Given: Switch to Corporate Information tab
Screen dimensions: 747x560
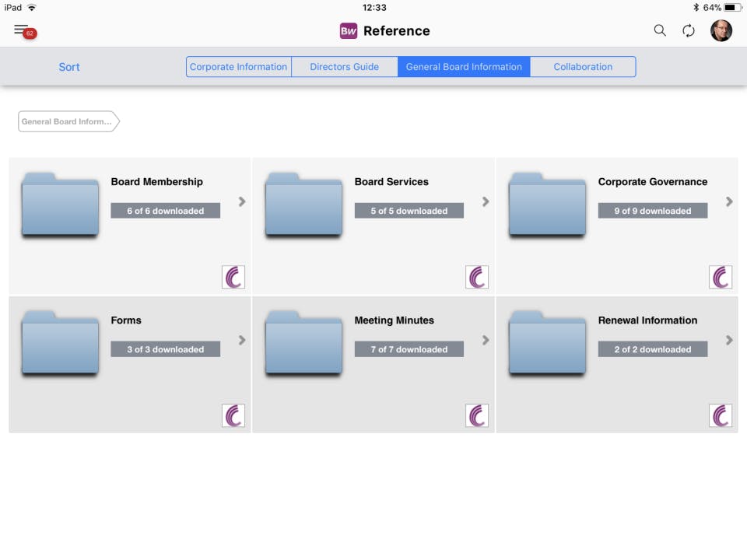Looking at the screenshot, I should 239,67.
